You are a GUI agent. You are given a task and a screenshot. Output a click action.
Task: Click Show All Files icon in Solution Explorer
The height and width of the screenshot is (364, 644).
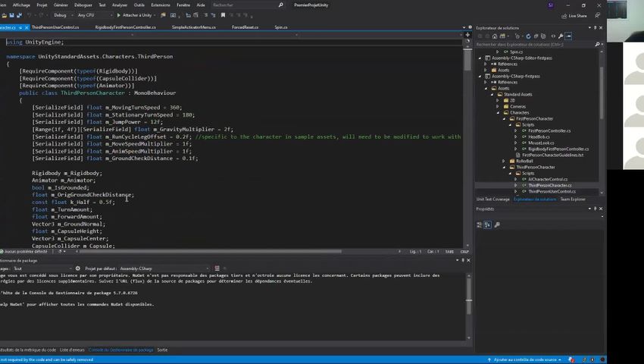[x=543, y=36]
